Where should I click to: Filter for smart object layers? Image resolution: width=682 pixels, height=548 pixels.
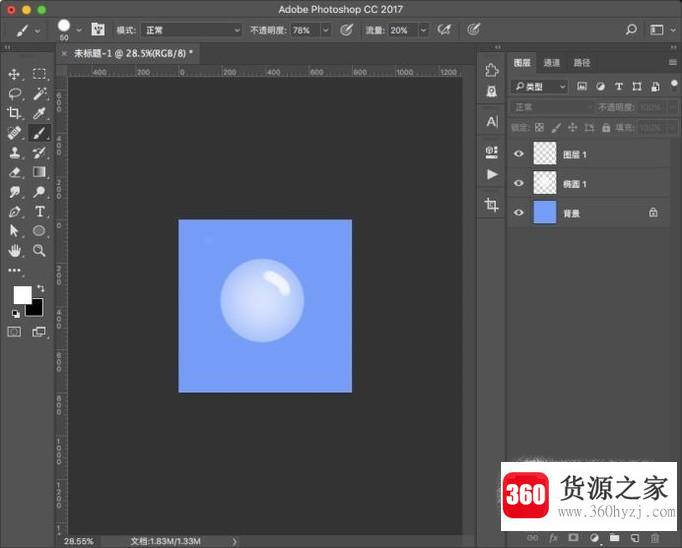point(655,86)
